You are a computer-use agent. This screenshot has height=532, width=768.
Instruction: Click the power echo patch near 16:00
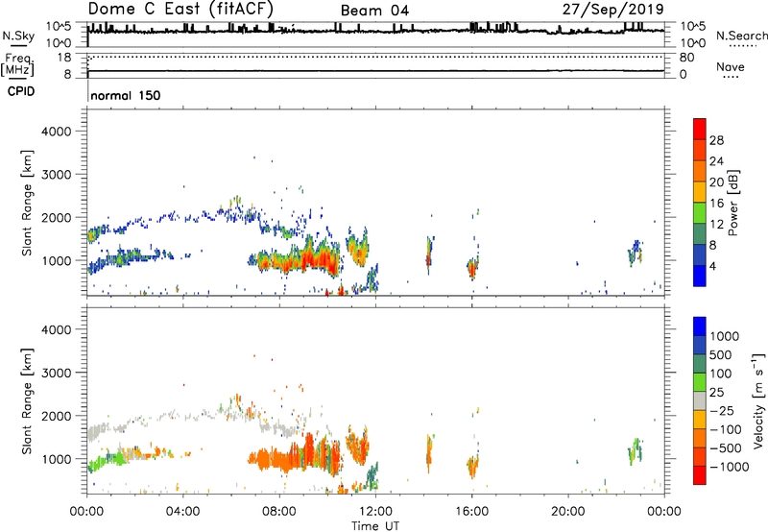472,268
